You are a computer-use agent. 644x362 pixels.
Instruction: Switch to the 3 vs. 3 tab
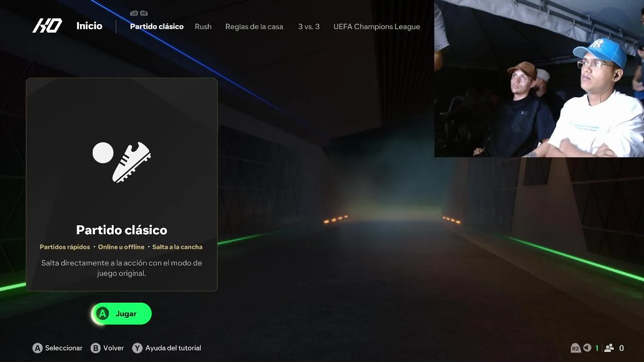[x=309, y=27]
